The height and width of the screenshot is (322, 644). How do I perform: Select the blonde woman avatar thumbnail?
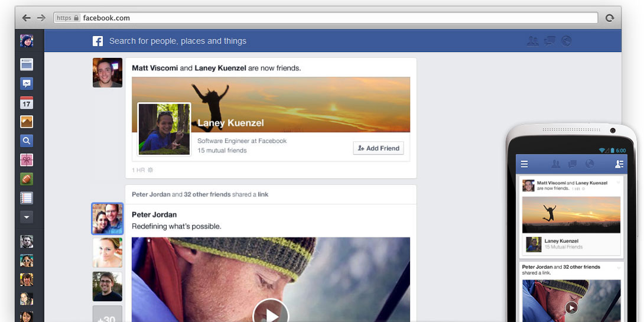[x=108, y=253]
